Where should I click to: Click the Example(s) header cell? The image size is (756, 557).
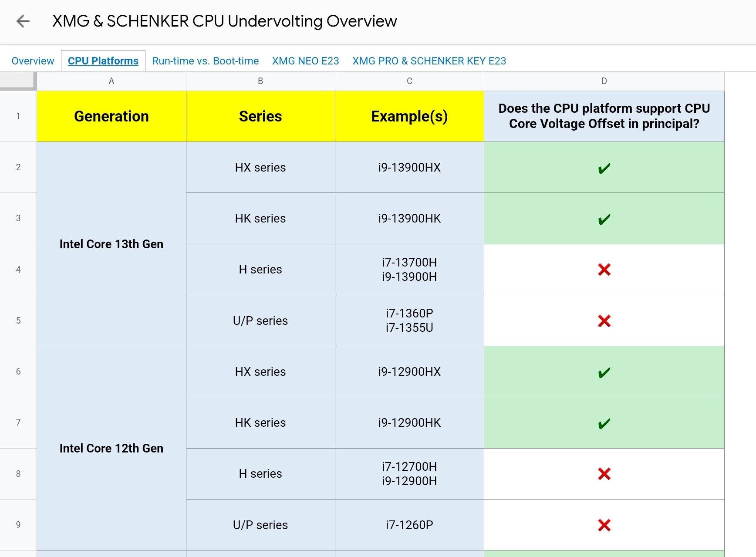pos(409,116)
